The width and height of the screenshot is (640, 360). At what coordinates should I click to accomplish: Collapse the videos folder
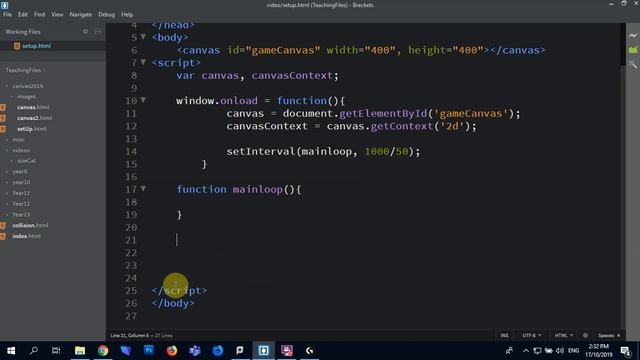(x=7, y=150)
